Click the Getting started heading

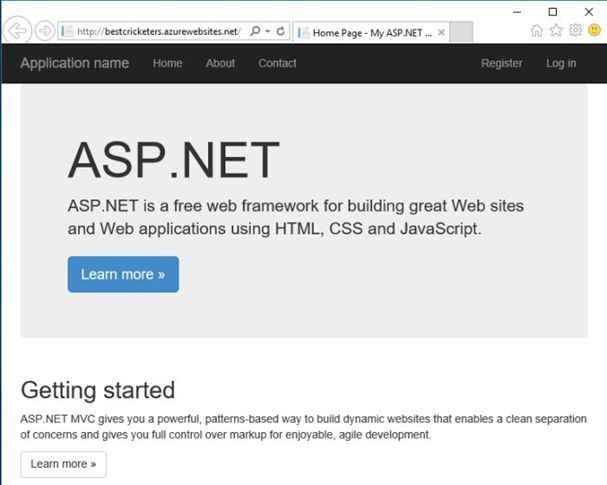(98, 390)
